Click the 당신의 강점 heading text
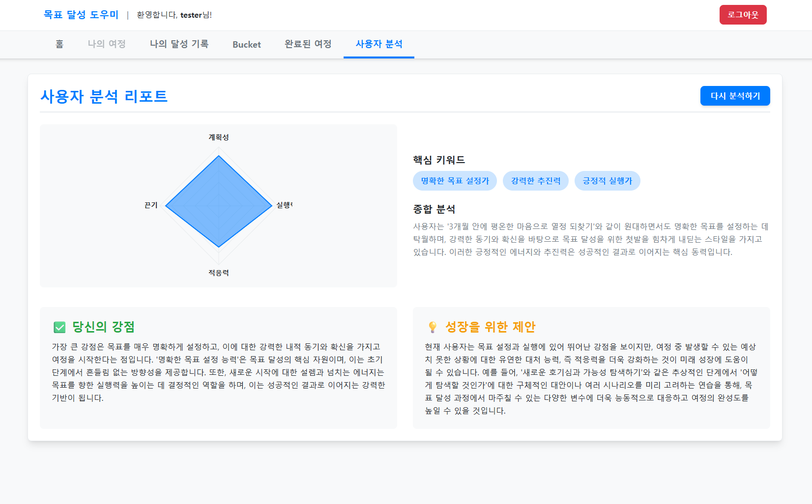812x504 pixels. (103, 327)
